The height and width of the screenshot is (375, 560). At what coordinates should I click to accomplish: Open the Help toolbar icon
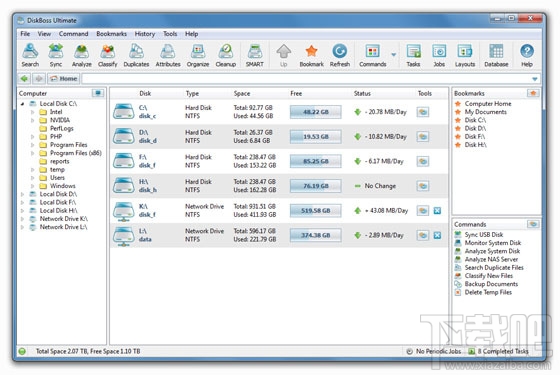(527, 55)
